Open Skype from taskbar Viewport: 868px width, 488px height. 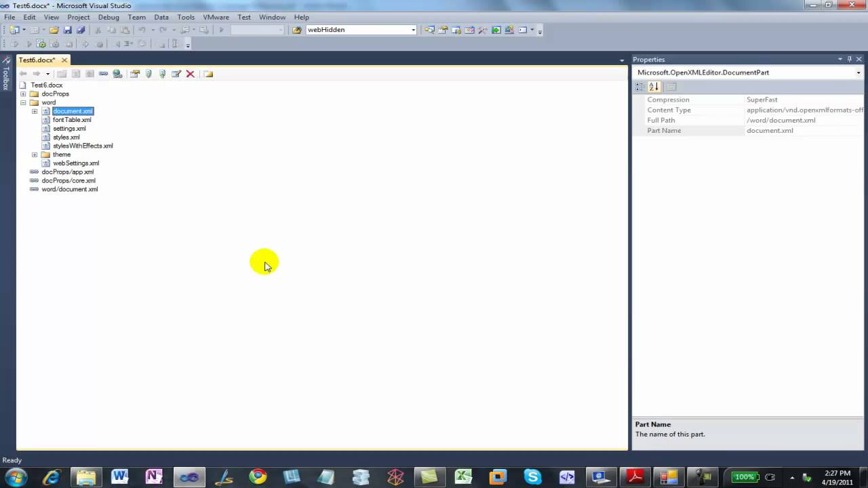click(532, 477)
